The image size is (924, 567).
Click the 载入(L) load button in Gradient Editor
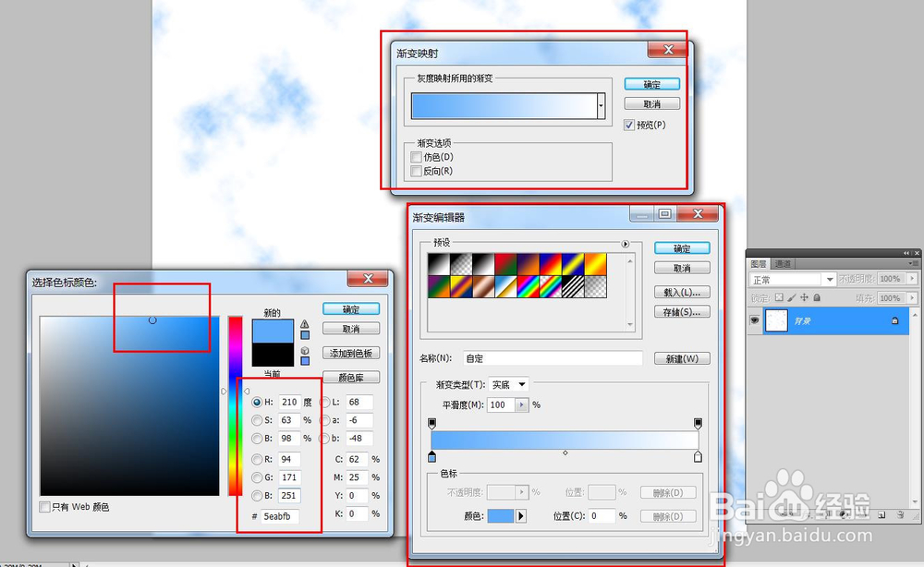pyautogui.click(x=682, y=293)
